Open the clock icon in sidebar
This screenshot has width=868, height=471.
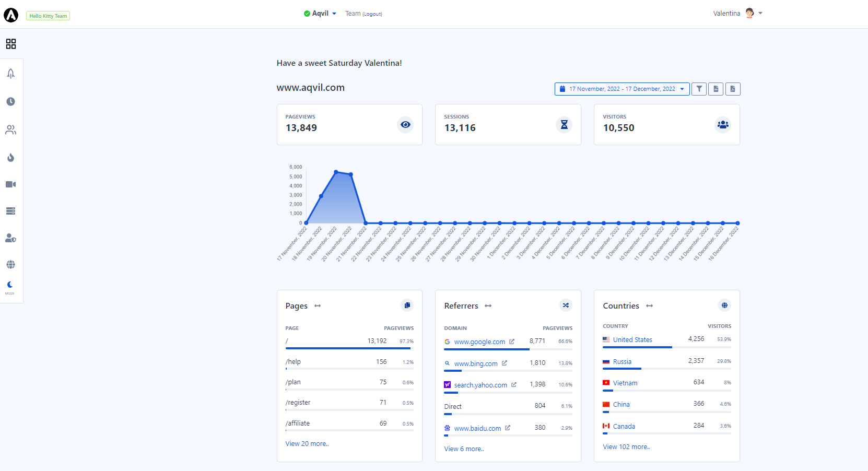[x=10, y=101]
